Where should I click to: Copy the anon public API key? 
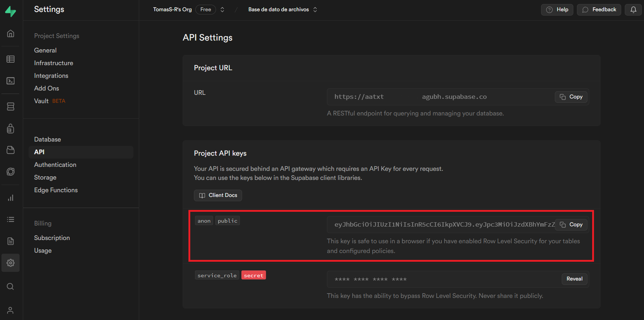tap(571, 224)
